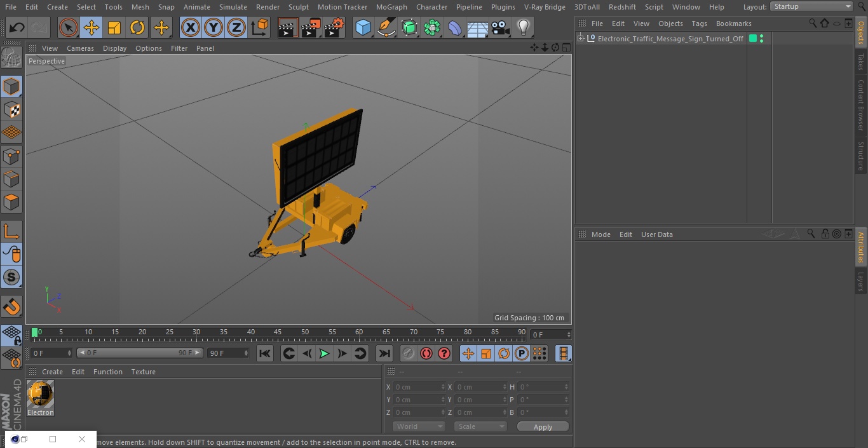Click User Data in Attribute Manager
This screenshot has height=448, width=868.
(x=656, y=234)
